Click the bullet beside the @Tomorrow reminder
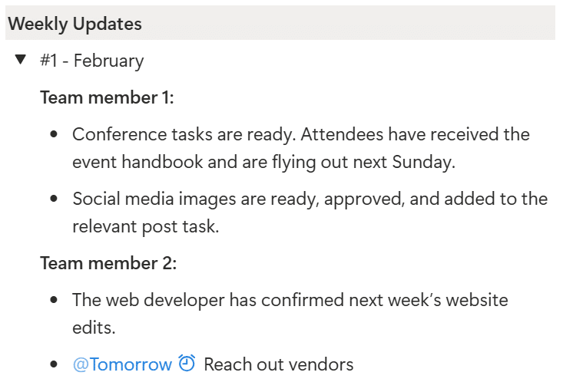 (x=54, y=364)
